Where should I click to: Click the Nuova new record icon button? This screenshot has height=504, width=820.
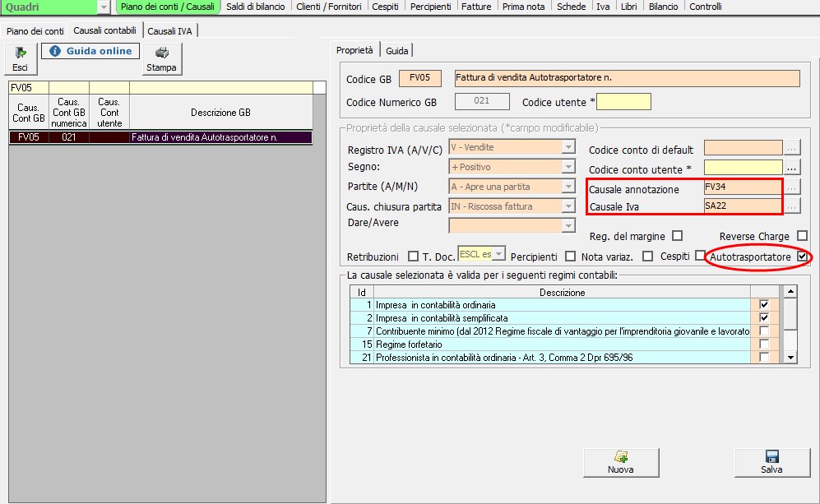point(620,462)
